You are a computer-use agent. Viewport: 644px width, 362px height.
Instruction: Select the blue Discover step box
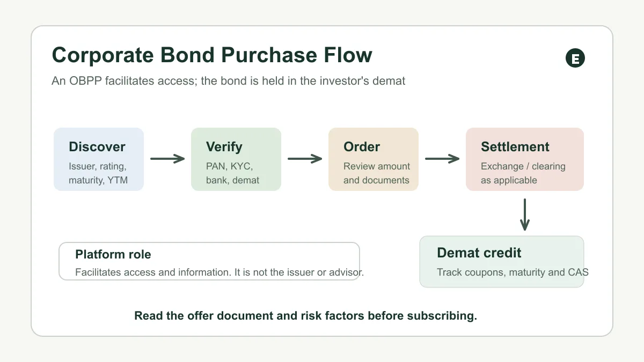pyautogui.click(x=99, y=159)
